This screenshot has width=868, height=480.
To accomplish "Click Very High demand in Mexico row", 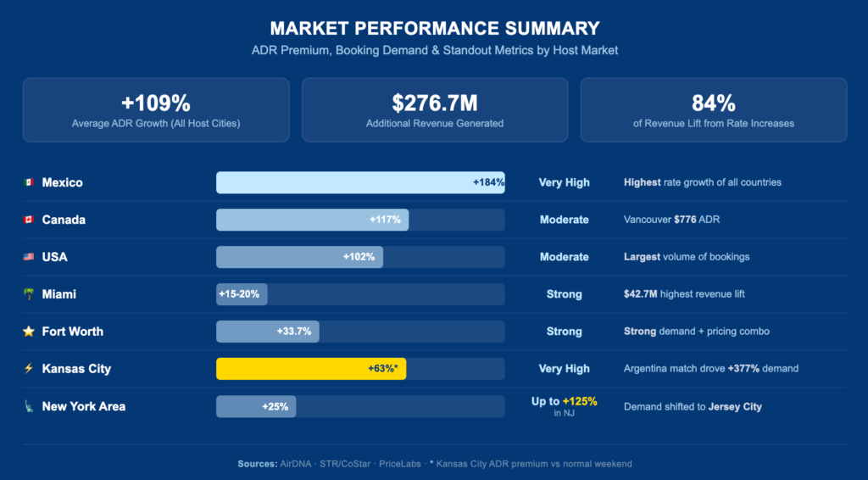I will (x=564, y=182).
